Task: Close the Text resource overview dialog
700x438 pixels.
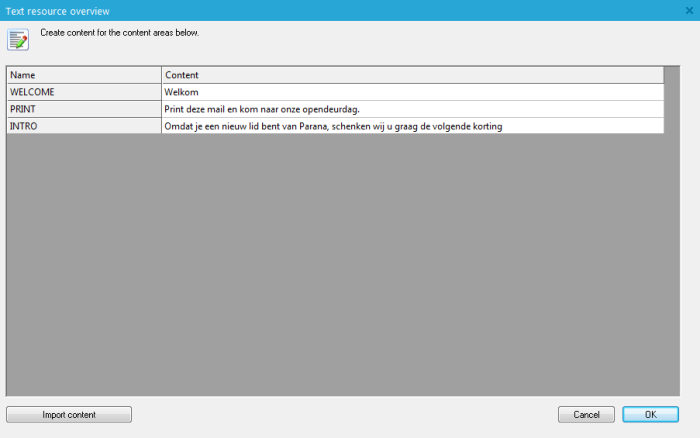Action: coord(689,10)
